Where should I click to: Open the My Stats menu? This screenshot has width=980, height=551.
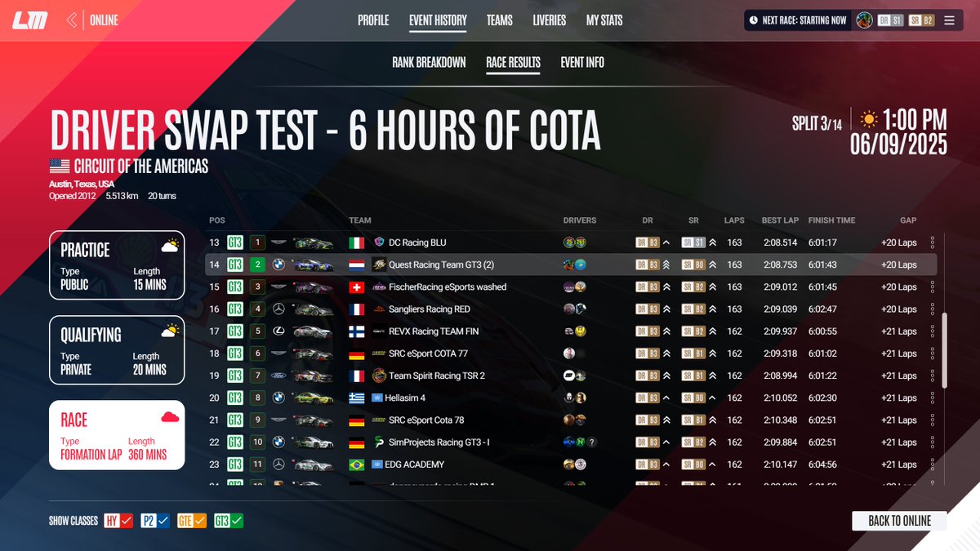[x=604, y=20]
